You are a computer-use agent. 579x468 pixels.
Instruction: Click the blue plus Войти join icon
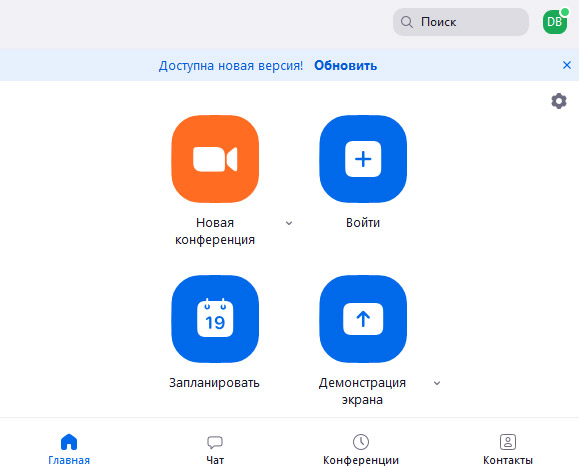(x=363, y=159)
